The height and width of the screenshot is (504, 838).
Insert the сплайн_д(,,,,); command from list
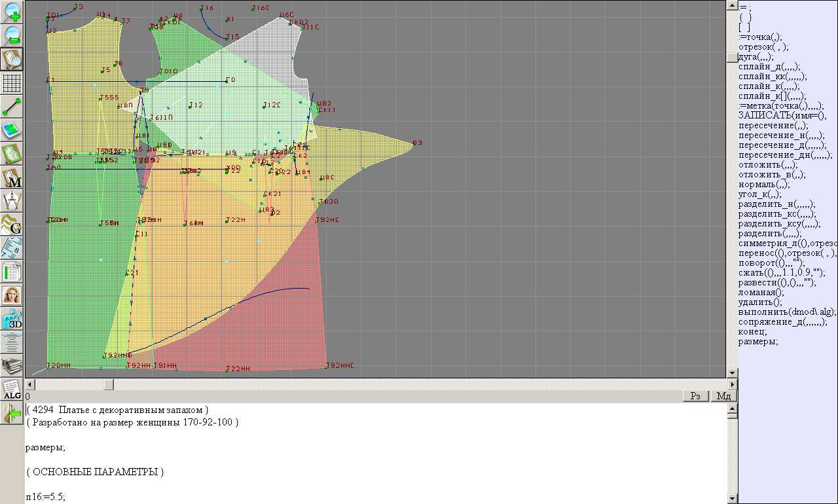point(769,67)
